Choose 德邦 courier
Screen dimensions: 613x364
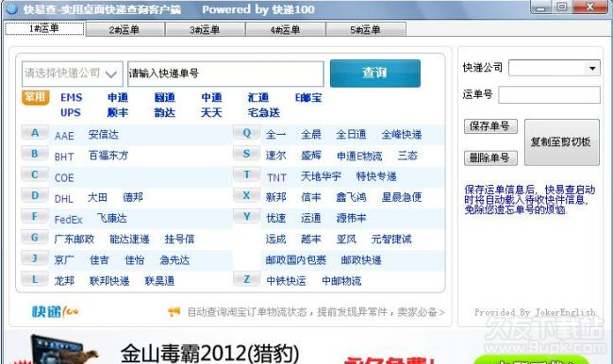click(133, 197)
